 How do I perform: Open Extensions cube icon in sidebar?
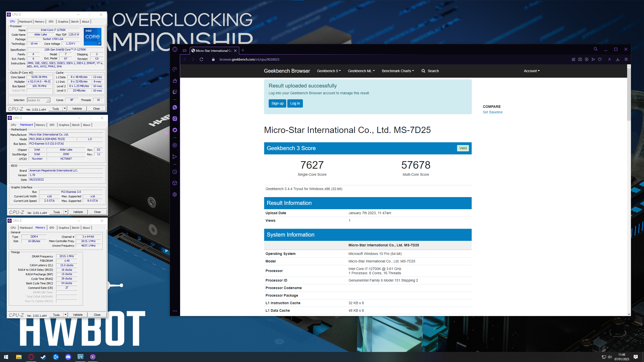tap(175, 183)
